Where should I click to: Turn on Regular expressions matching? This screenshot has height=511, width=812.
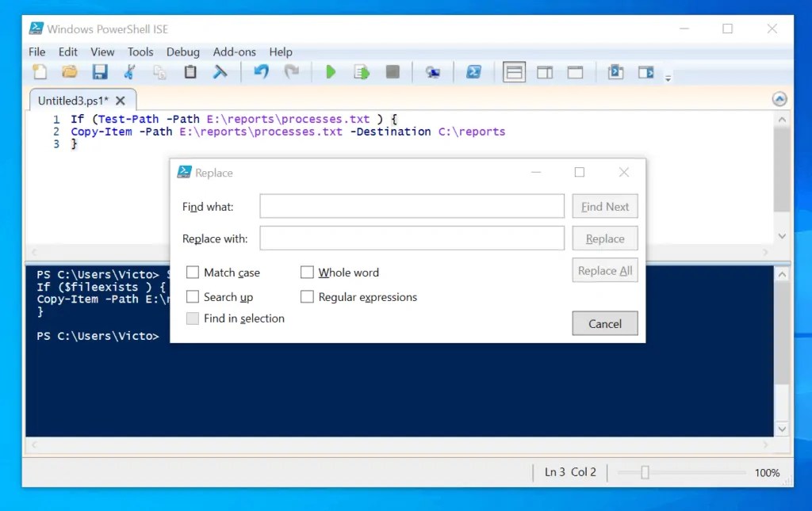pos(308,297)
